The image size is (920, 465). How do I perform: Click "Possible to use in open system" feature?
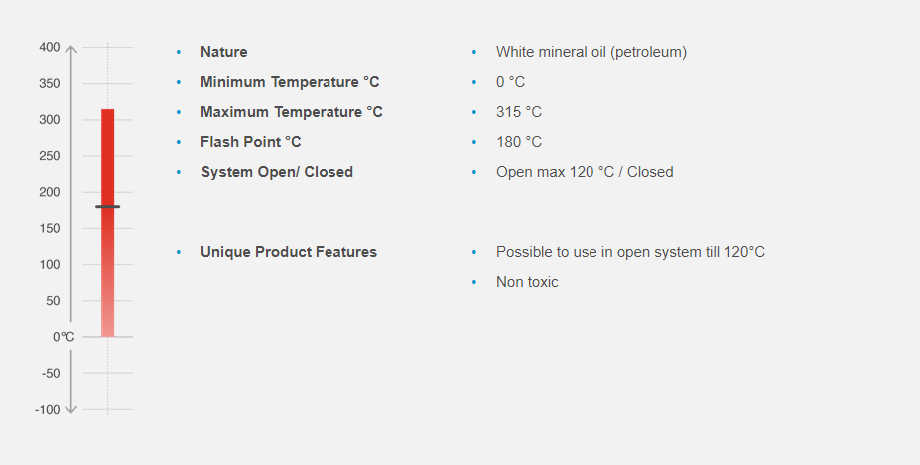click(x=630, y=252)
